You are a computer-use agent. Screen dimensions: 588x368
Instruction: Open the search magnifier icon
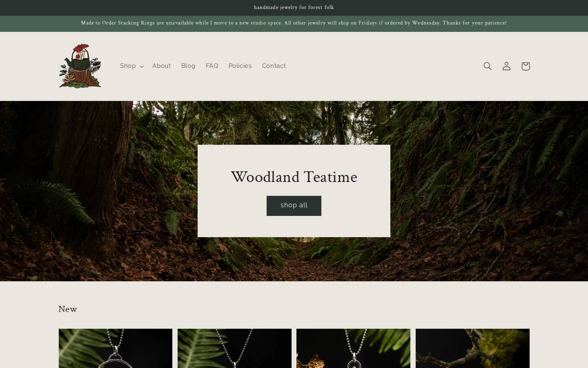(x=488, y=66)
